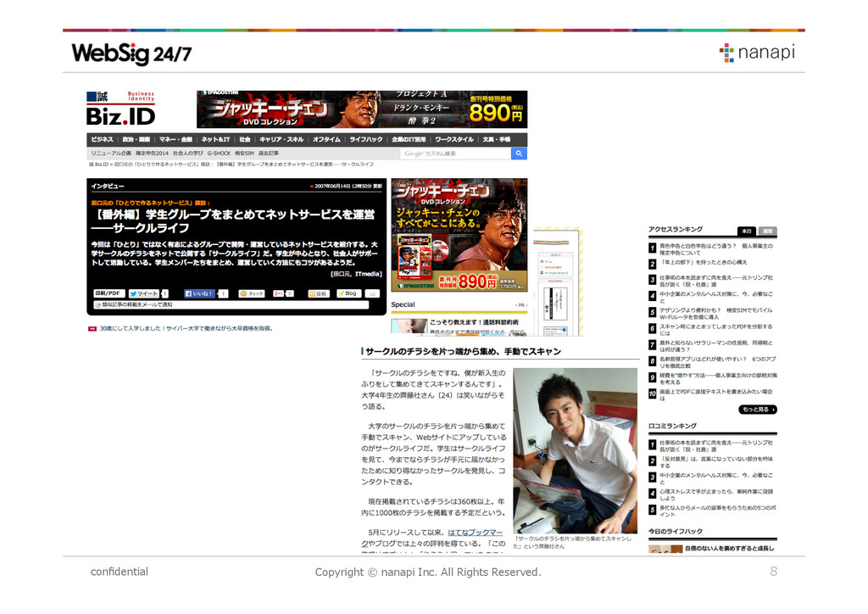868x614 pixels.
Task: Click the Blog share button
Action: [348, 293]
